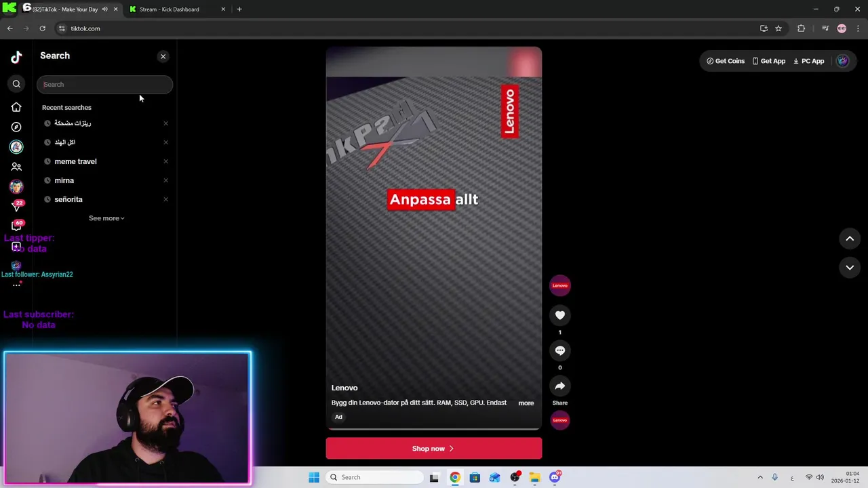Open Messages icon with 60 badge
Screen dimensions: 868x488
(16, 226)
